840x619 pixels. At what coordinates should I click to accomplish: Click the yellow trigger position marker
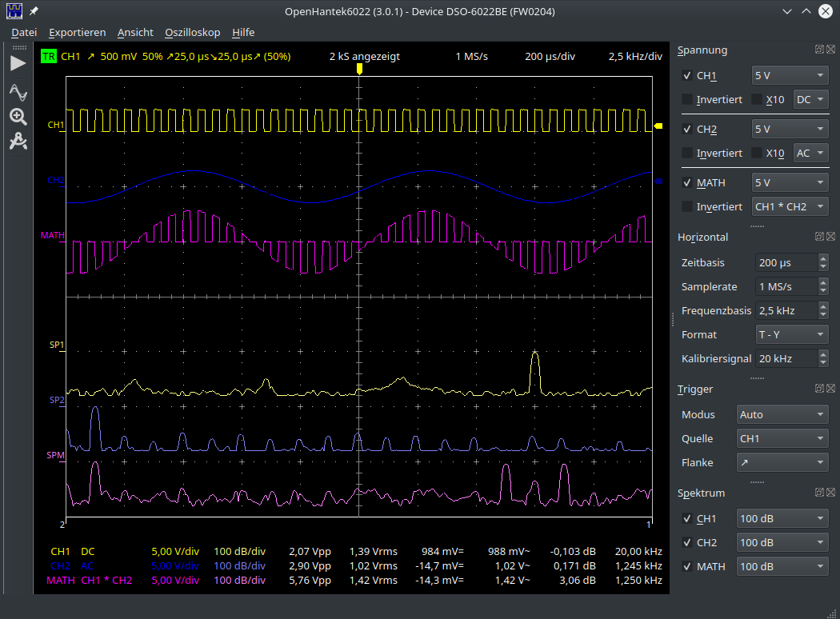coord(359,70)
